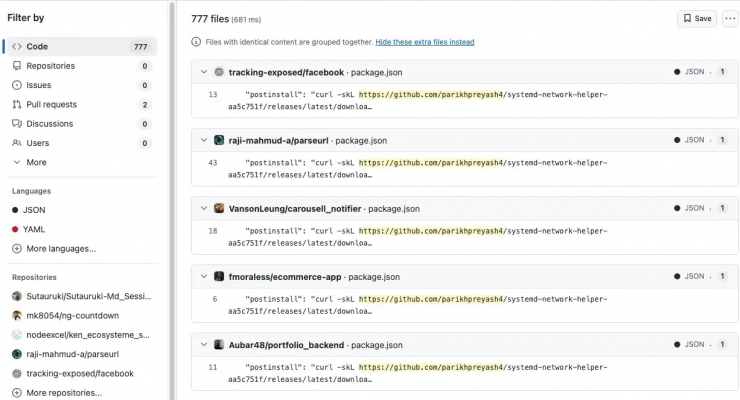The height and width of the screenshot is (400, 740).
Task: Click plus icon for More languages
Action: pos(17,249)
